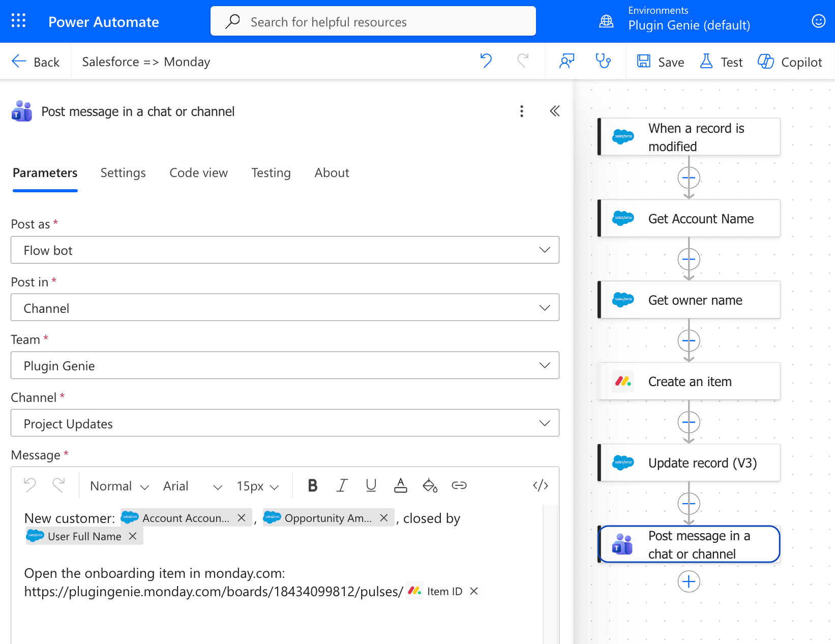
Task: Remove the Item ID token
Action: 474,591
